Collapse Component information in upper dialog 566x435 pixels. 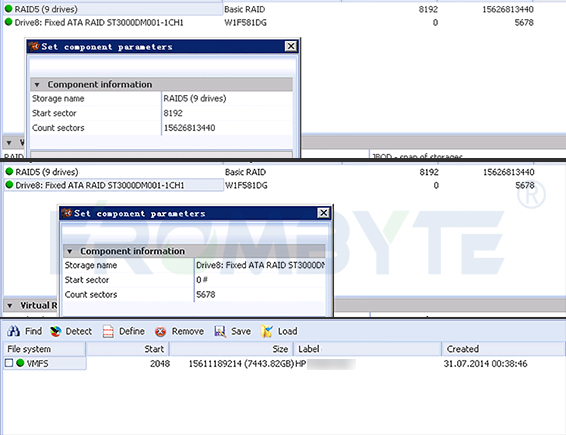(x=37, y=85)
